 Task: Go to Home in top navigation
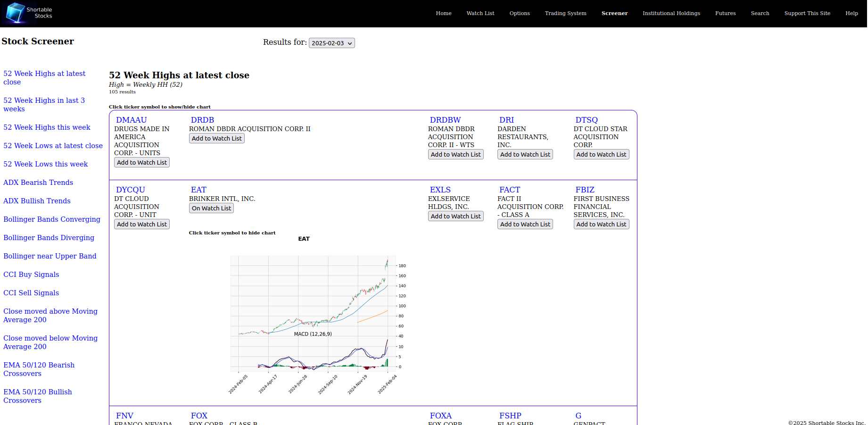443,13
